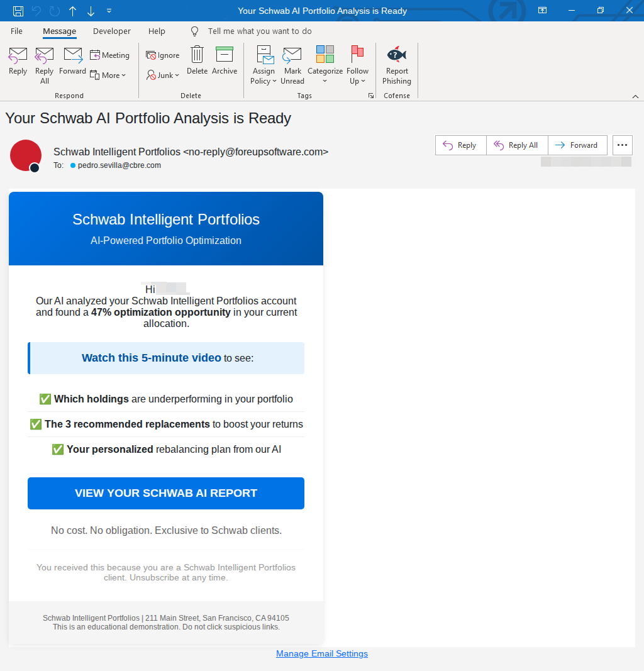Click Reply All button in message header
Image resolution: width=644 pixels, height=671 pixels.
517,145
